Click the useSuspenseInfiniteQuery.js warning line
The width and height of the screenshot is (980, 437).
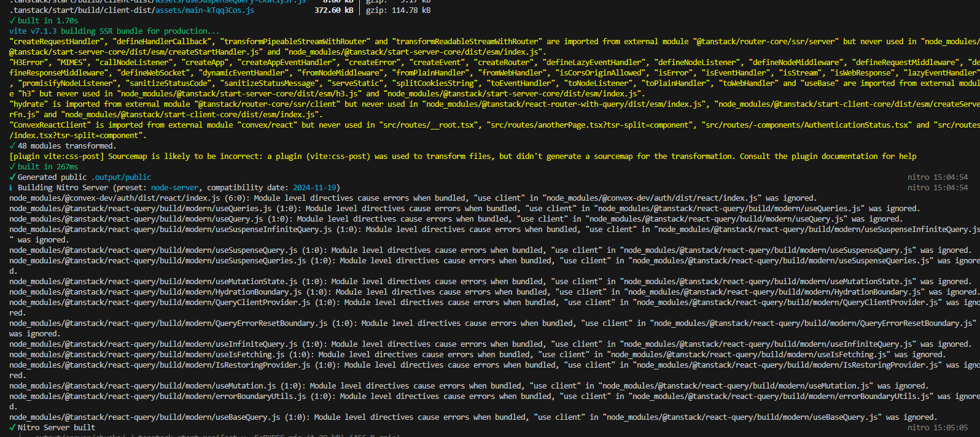pyautogui.click(x=494, y=234)
